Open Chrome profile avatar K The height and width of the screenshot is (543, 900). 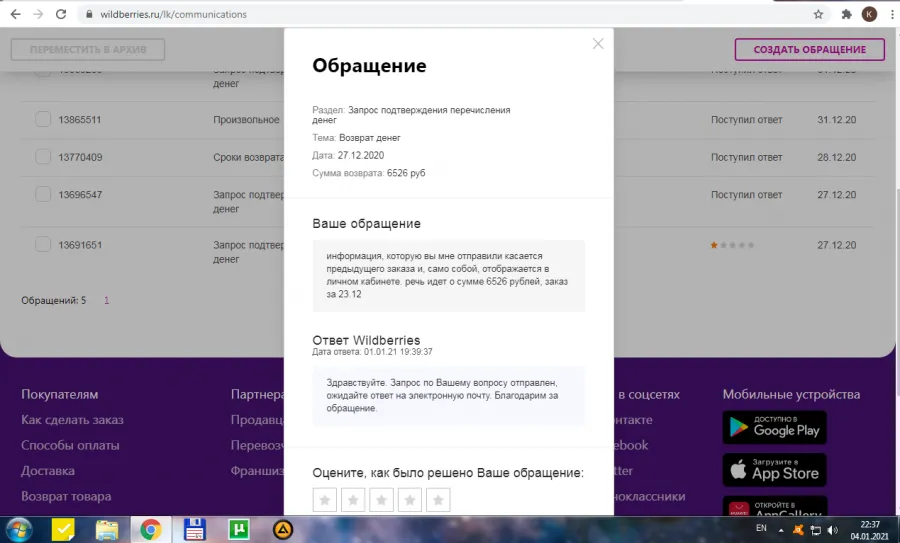[869, 14]
